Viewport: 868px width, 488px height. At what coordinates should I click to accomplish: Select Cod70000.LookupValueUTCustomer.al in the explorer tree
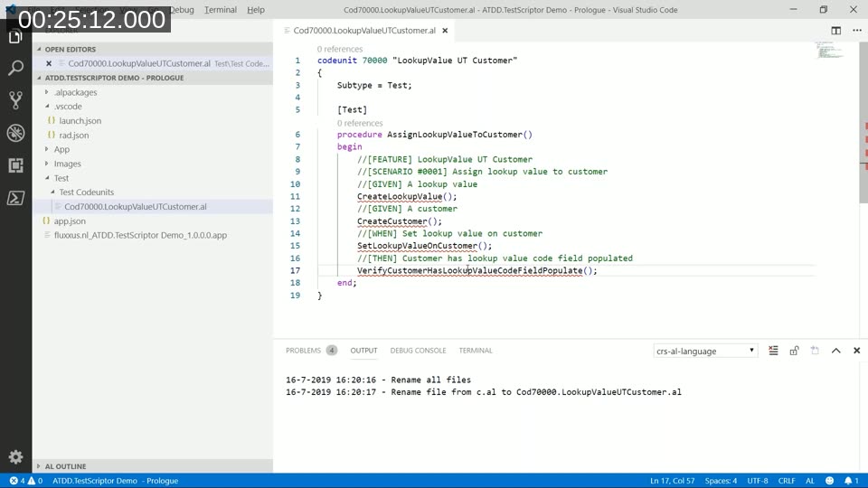[x=136, y=206]
